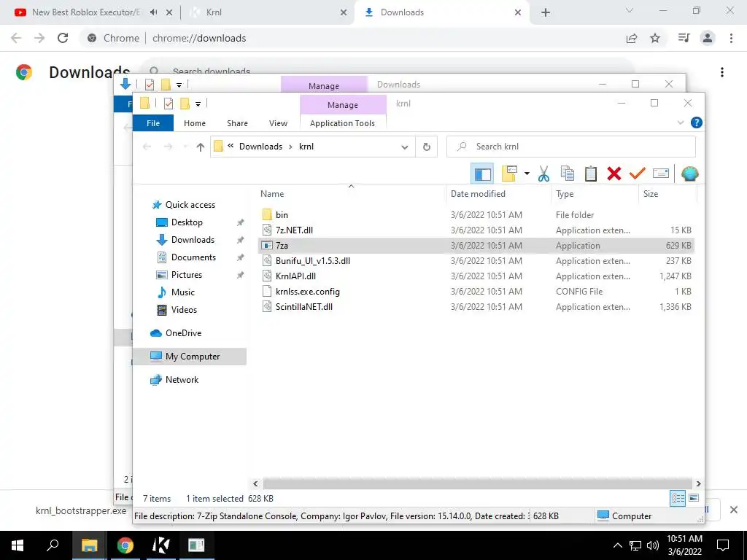
Task: Open the Windows Start menu
Action: (18, 545)
